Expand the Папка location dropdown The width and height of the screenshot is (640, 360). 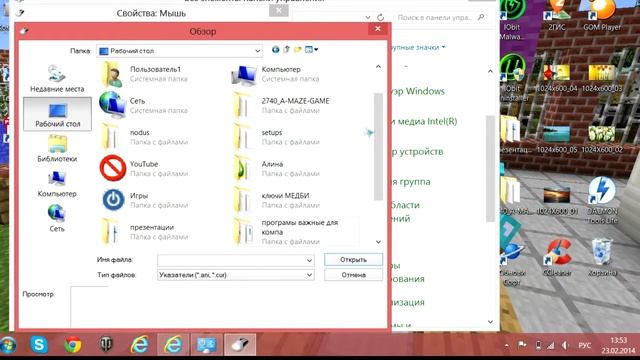click(x=258, y=51)
